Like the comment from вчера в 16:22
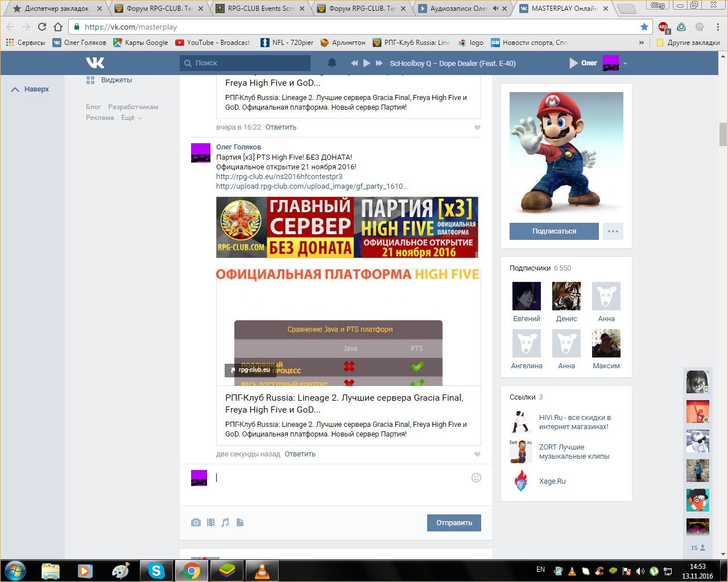The height and width of the screenshot is (582, 728). pyautogui.click(x=477, y=127)
